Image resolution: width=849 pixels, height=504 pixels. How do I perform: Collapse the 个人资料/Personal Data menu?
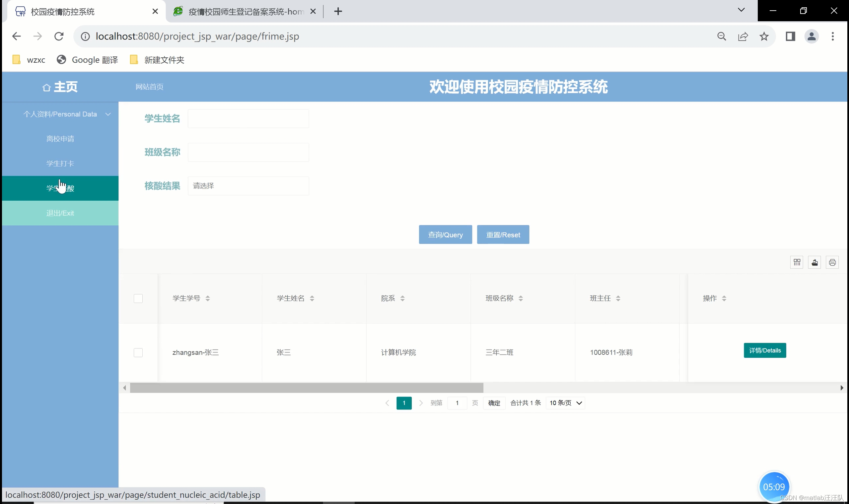(60, 114)
